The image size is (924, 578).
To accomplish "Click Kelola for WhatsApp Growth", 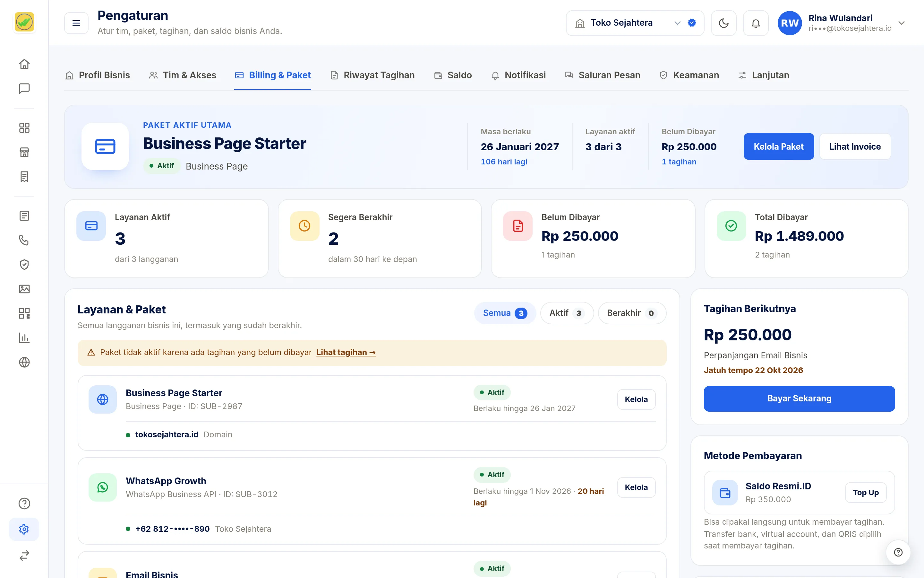I will point(636,487).
